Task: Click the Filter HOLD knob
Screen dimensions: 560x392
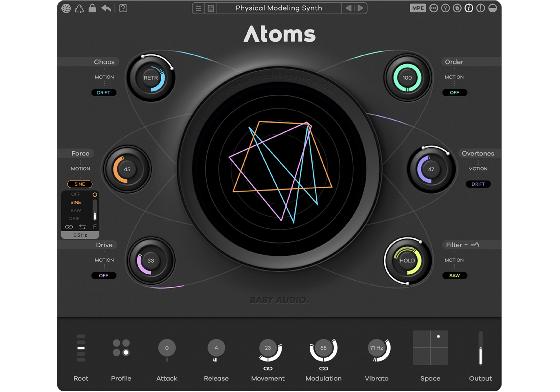Action: point(407,261)
